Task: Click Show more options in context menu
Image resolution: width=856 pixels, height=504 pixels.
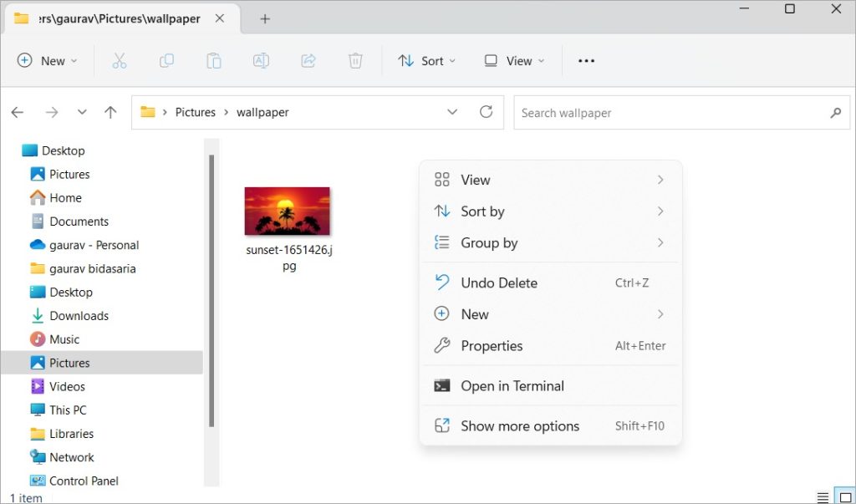Action: click(519, 425)
